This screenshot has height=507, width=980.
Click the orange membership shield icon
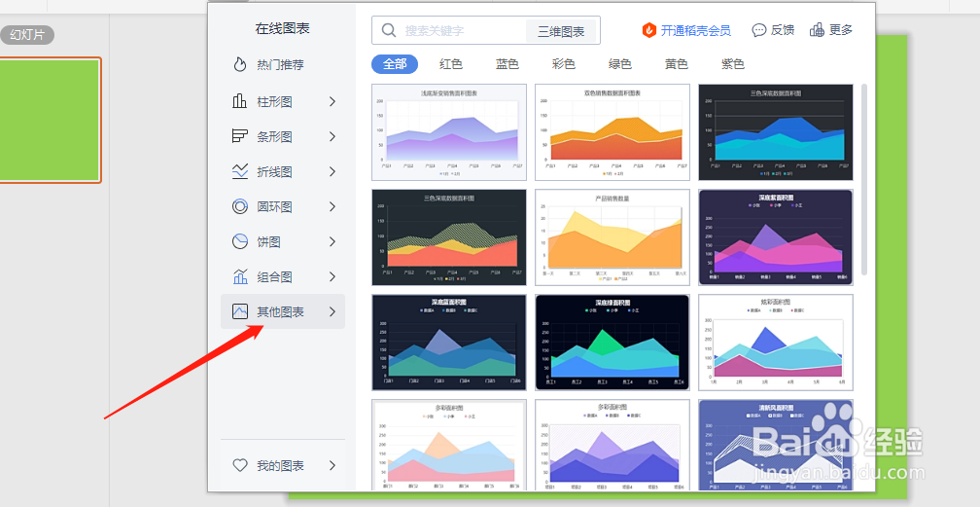[x=649, y=30]
